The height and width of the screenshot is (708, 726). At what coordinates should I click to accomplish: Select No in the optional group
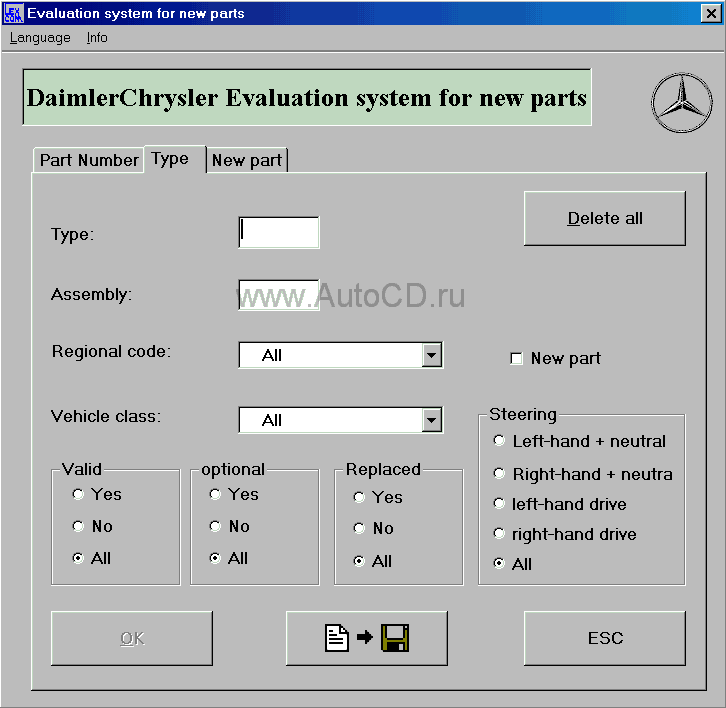[x=229, y=526]
